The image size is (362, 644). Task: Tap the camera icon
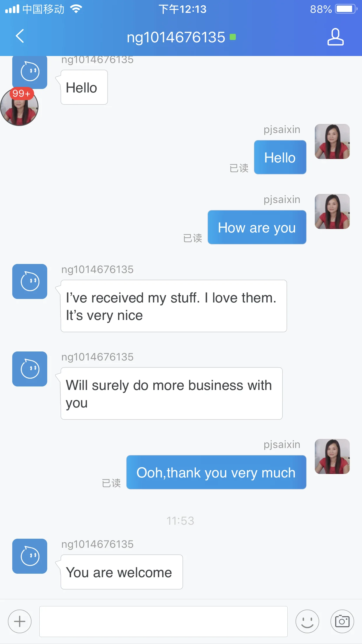342,621
